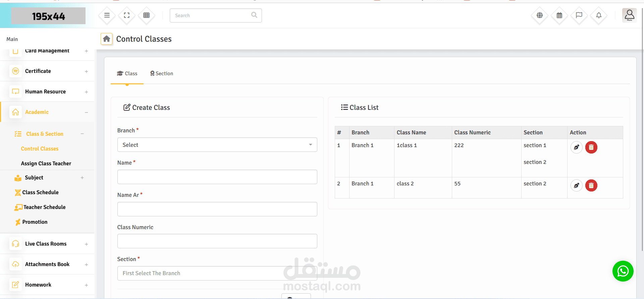The image size is (644, 299).
Task: Open the grid apps icon in header
Action: pyautogui.click(x=147, y=15)
